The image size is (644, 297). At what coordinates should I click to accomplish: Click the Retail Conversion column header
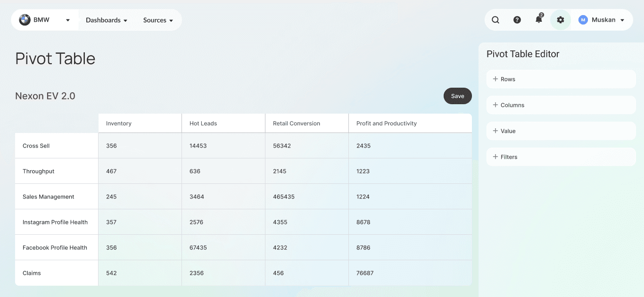[307, 124]
